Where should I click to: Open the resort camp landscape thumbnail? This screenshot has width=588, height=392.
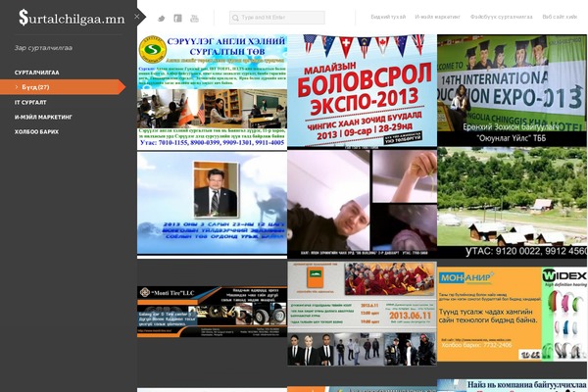click(512, 203)
